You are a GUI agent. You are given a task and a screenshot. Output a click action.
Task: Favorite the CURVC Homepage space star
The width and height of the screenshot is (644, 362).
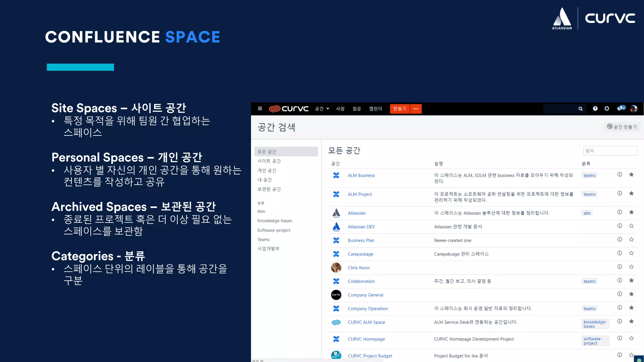(631, 338)
